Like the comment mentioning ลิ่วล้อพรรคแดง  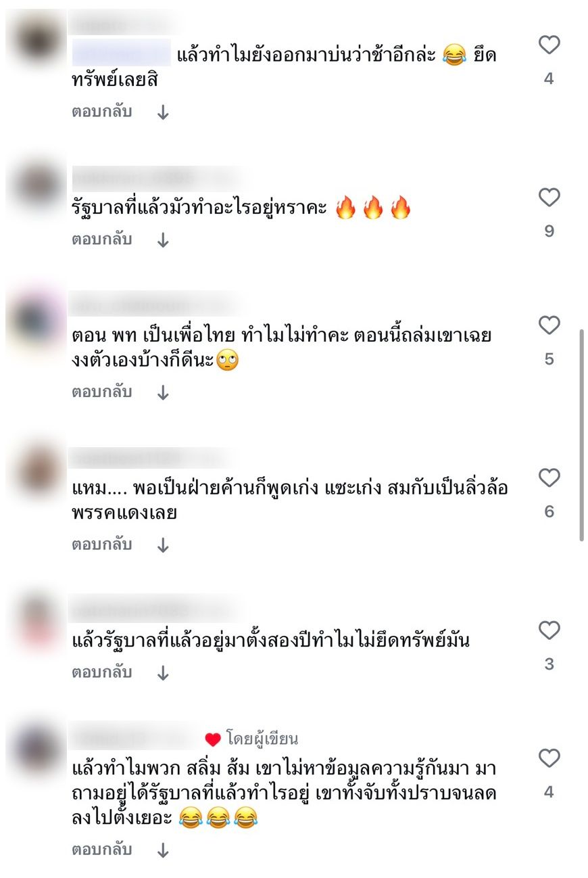point(549,478)
